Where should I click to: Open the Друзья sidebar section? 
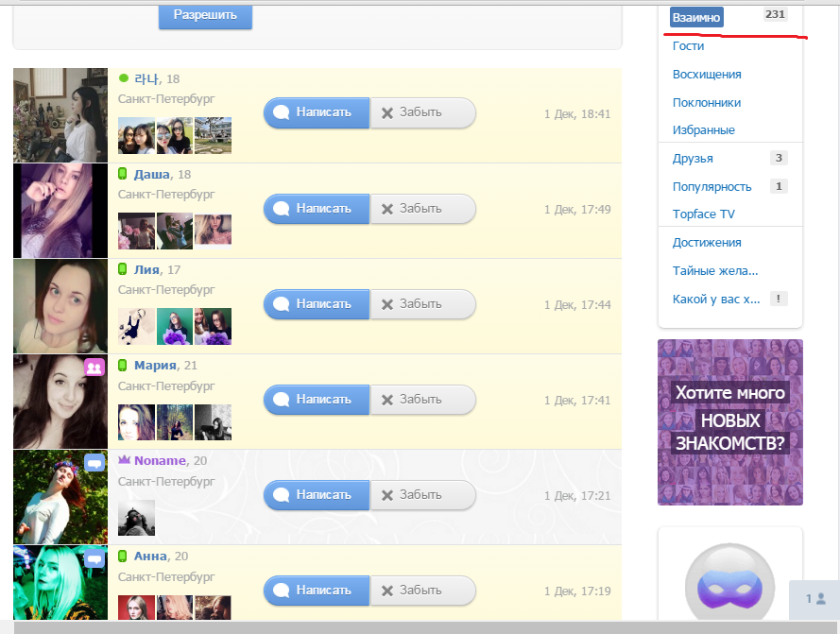click(693, 159)
